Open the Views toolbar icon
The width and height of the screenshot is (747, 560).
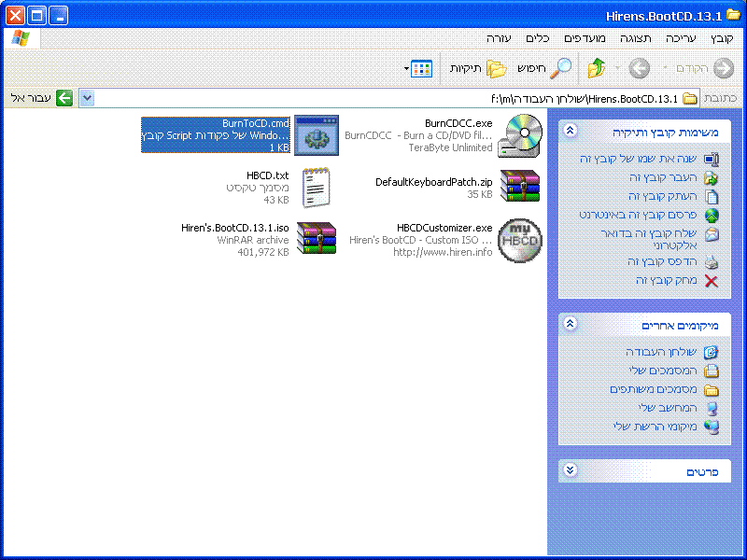(x=421, y=68)
